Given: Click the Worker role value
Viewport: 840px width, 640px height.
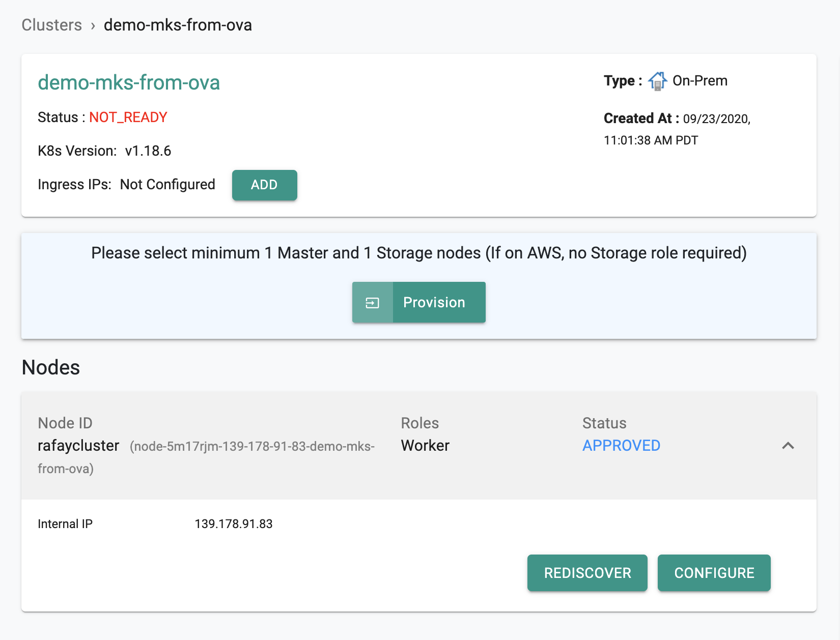Looking at the screenshot, I should click(425, 446).
